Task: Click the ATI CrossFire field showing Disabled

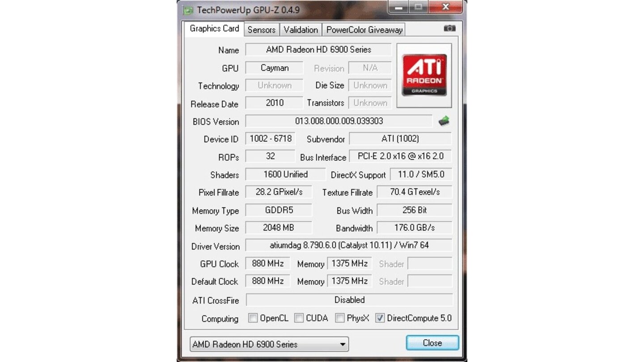Action: (349, 300)
